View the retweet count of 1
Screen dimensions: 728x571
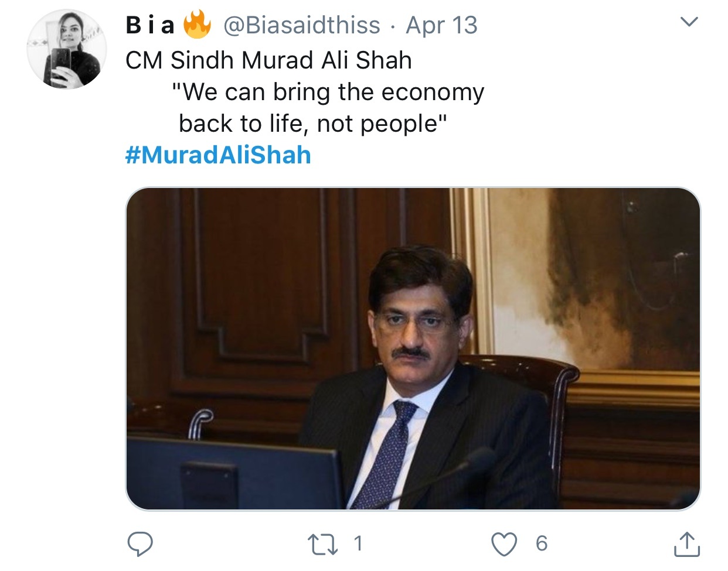tap(358, 544)
